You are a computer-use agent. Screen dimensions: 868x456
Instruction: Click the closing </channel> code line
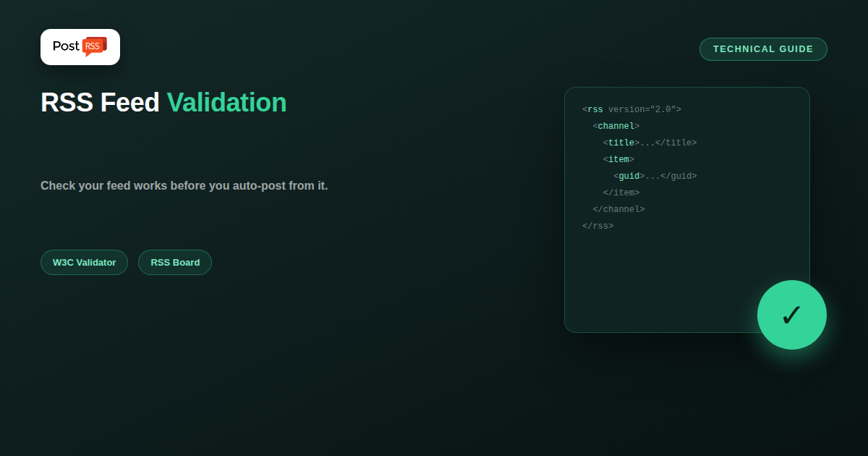point(618,209)
